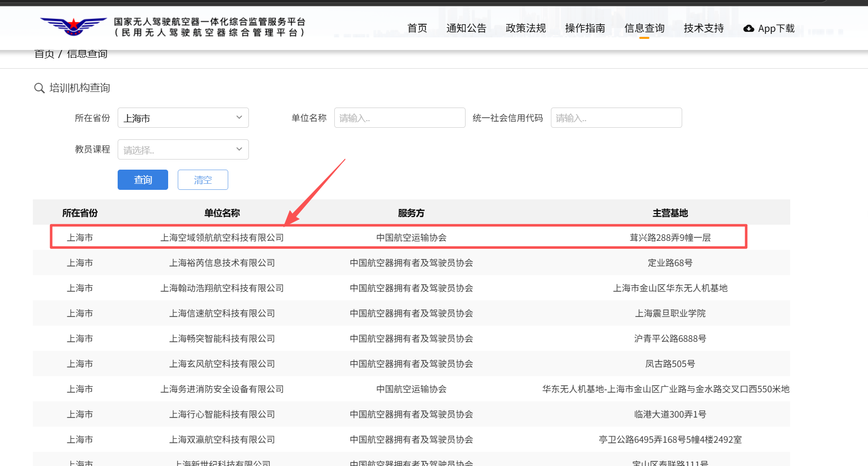Click the base 上海市金山区华东无人机基地

(670, 288)
